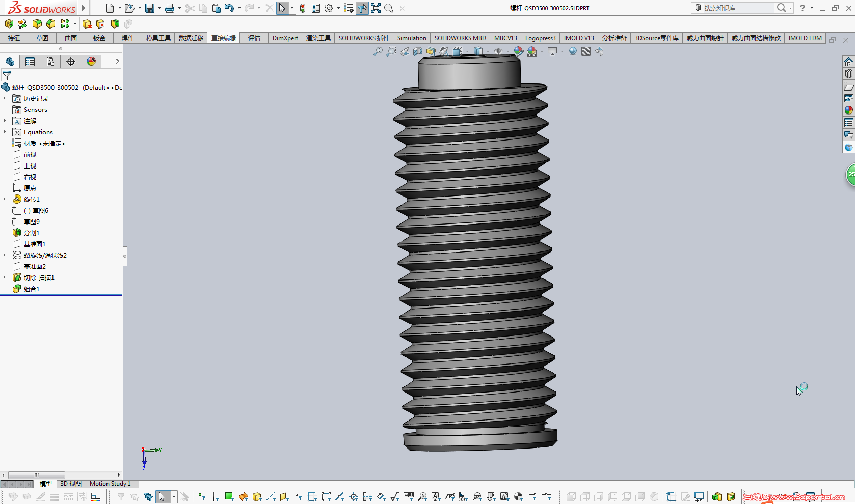The width and height of the screenshot is (855, 504).
Task: Switch to the Motion Study 1 tab
Action: pyautogui.click(x=110, y=484)
